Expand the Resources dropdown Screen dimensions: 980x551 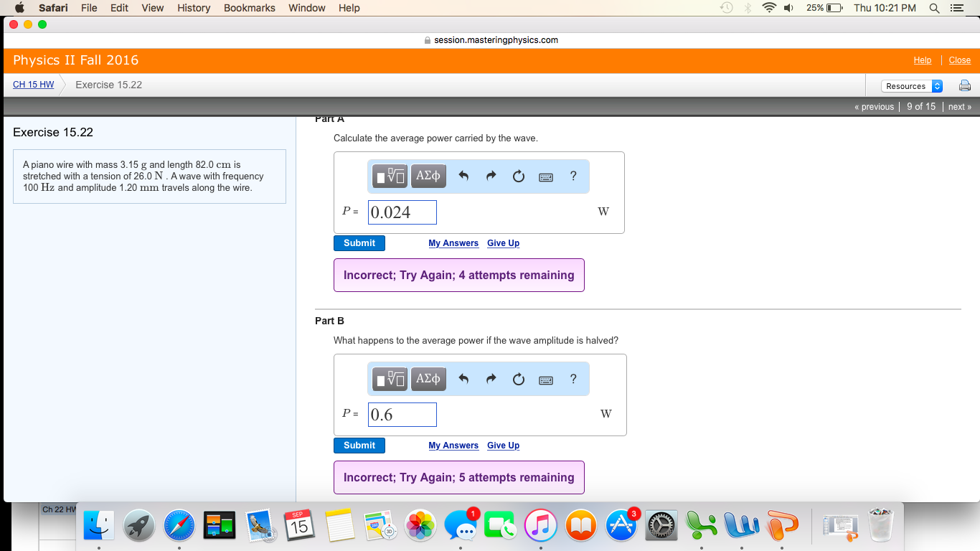(912, 86)
